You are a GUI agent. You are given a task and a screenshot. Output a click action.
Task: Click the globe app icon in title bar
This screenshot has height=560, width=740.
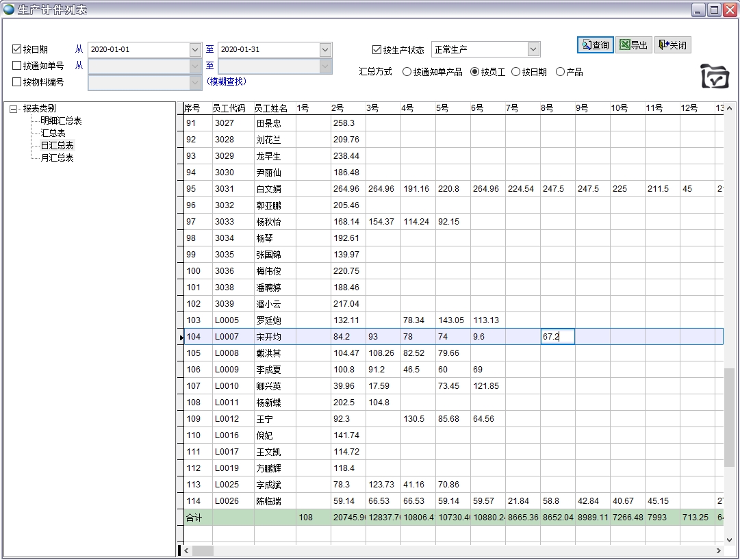[9, 10]
